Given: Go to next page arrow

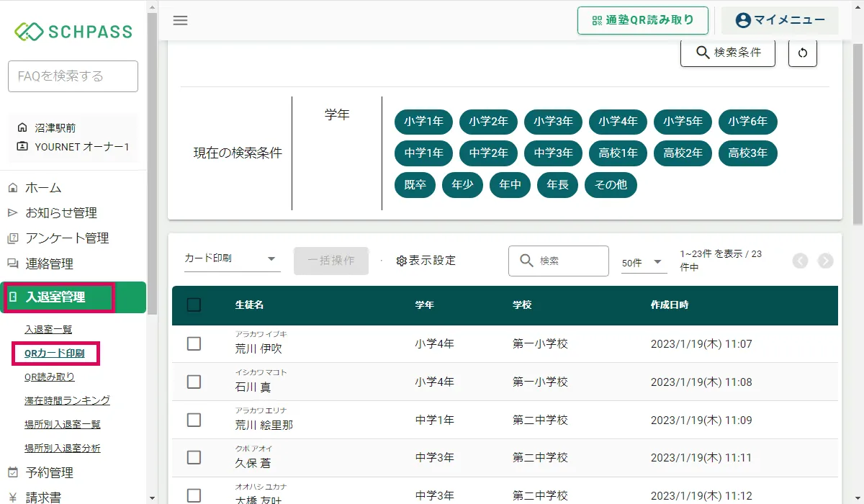Looking at the screenshot, I should [x=826, y=261].
